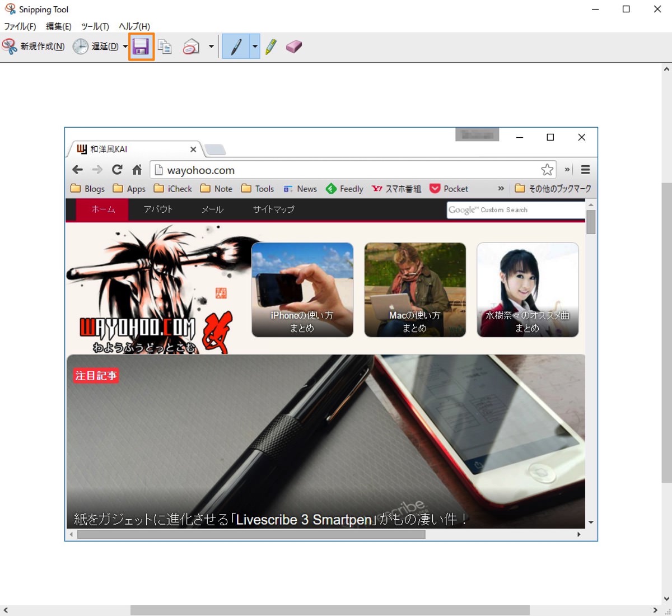Select the yellow Highlighter tool
Image resolution: width=672 pixels, height=616 pixels.
point(271,46)
